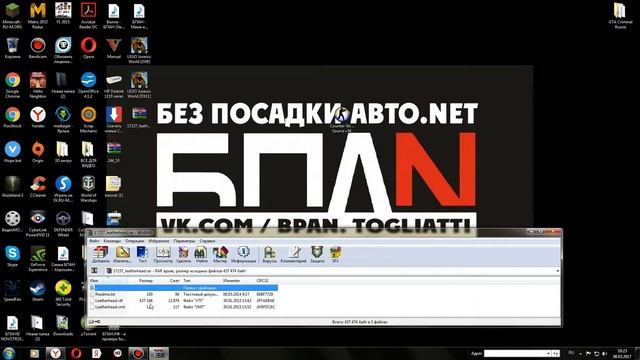This screenshot has height=360, width=640.
Task: Open the Yandex browser desktop icon
Action: point(38,118)
